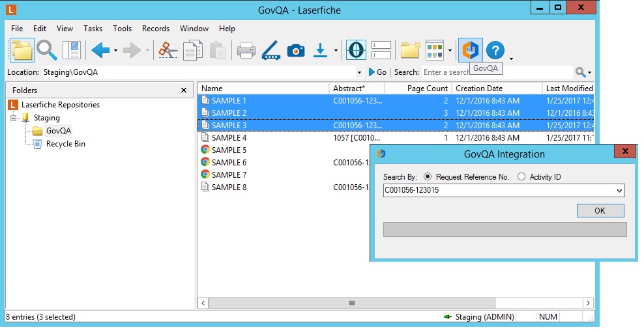
Task: Collapse the Staging repository tree node
Action: pos(13,118)
